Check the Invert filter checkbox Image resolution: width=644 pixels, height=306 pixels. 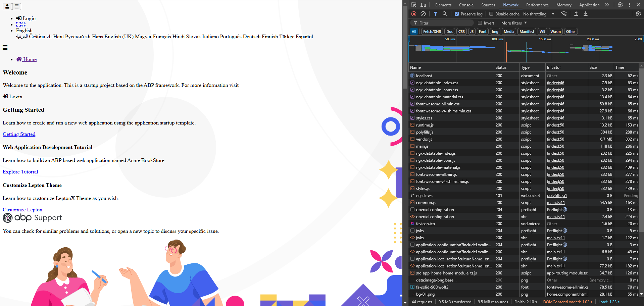pyautogui.click(x=480, y=23)
